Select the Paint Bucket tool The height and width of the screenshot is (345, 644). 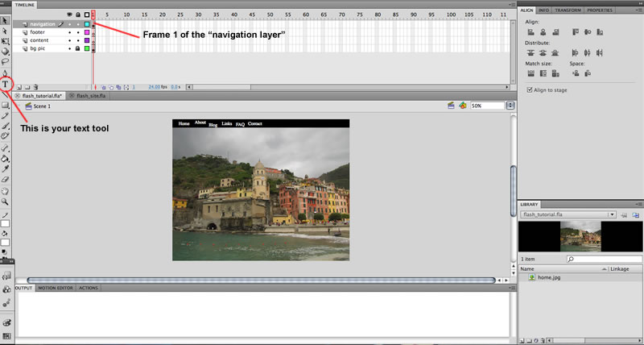coord(6,158)
